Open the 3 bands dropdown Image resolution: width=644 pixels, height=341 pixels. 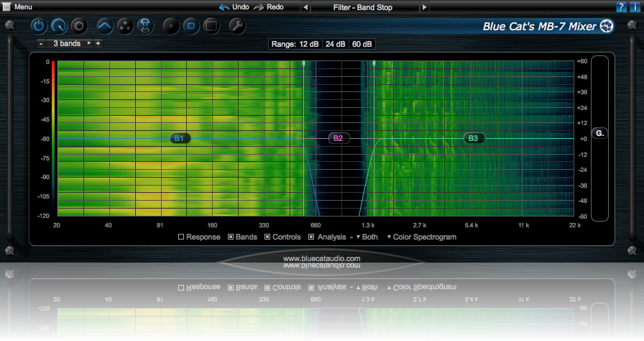(x=69, y=44)
